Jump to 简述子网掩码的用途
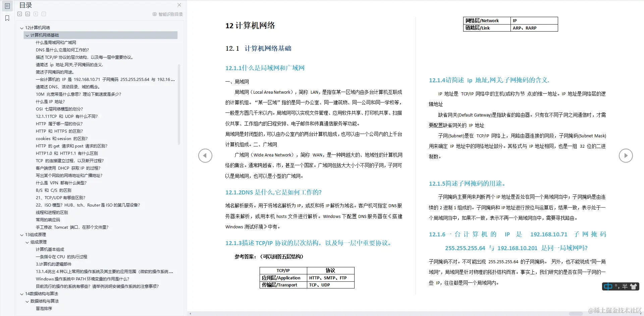The image size is (644, 316). [x=55, y=72]
